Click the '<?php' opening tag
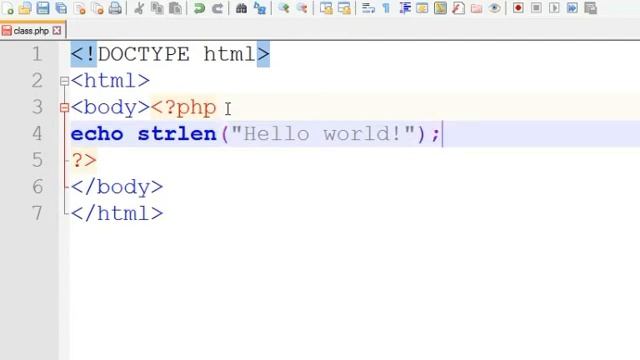640x360 pixels. pos(183,107)
